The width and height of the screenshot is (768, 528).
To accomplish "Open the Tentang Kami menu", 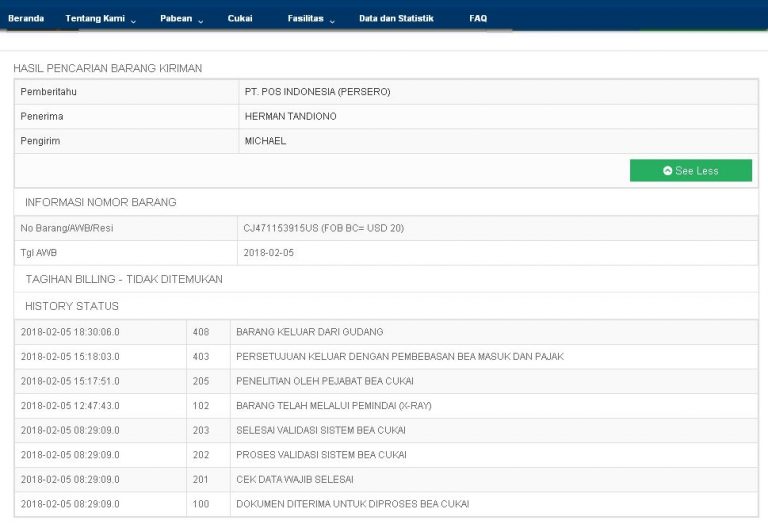I will point(95,18).
